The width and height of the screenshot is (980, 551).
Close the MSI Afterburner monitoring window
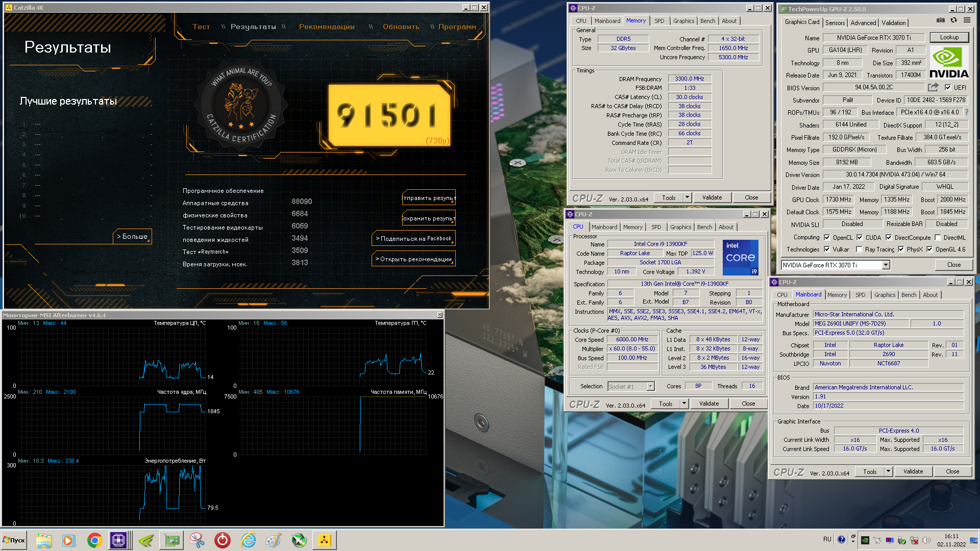439,315
